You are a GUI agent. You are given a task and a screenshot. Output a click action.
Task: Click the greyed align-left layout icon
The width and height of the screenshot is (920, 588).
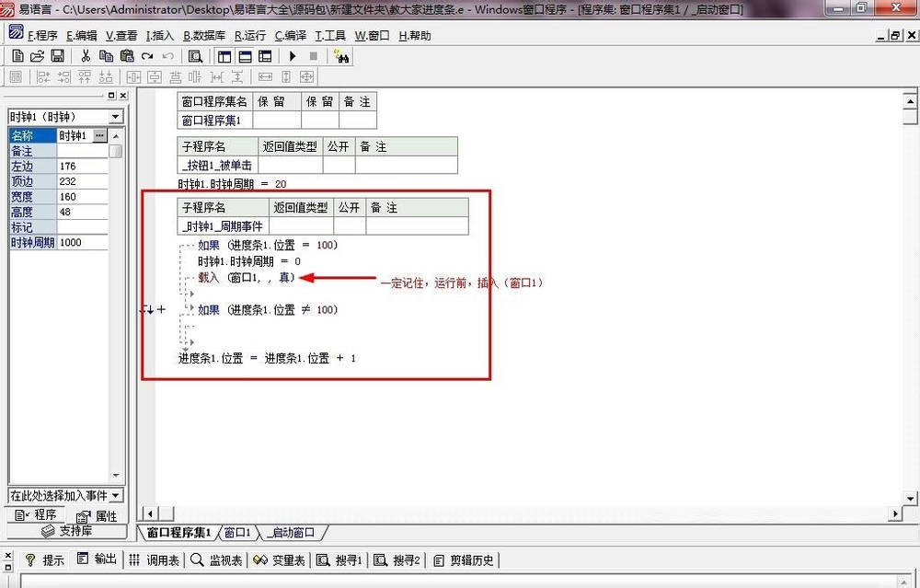[43, 77]
